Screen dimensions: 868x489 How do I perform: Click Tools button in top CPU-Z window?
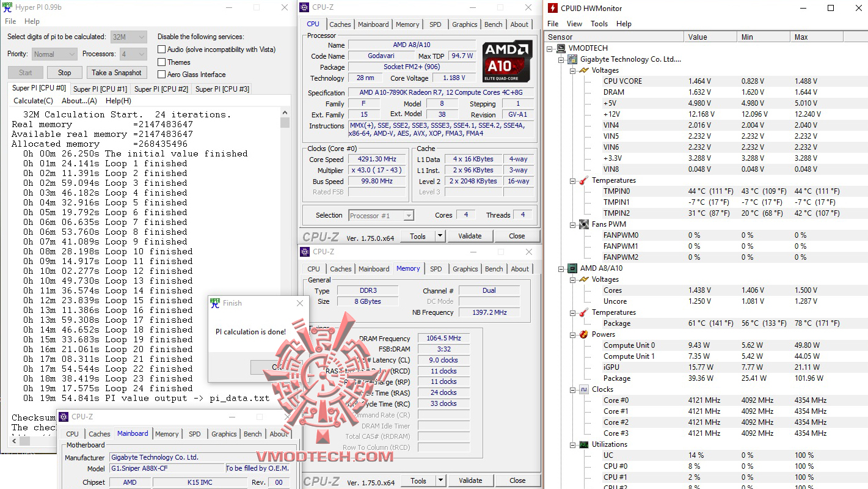[418, 236]
